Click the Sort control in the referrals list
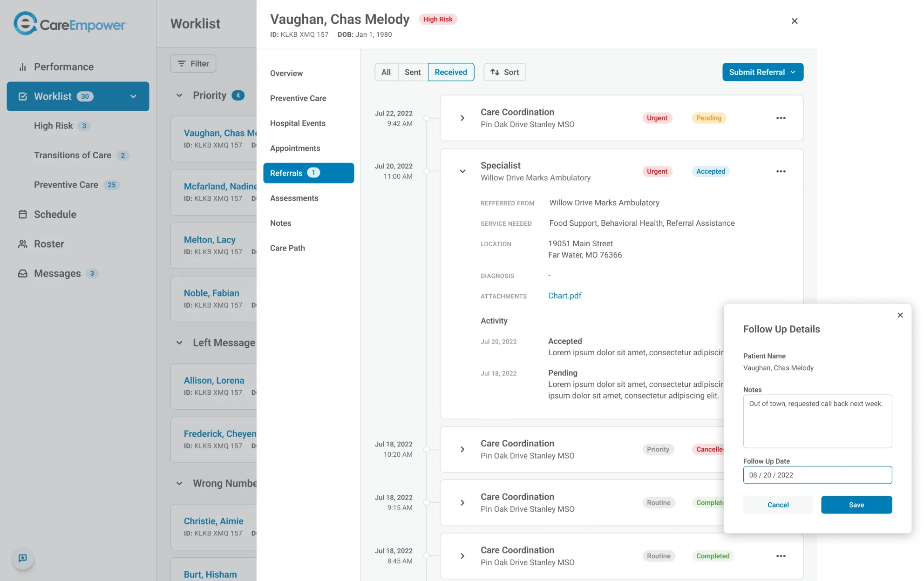This screenshot has height=581, width=924. point(504,72)
